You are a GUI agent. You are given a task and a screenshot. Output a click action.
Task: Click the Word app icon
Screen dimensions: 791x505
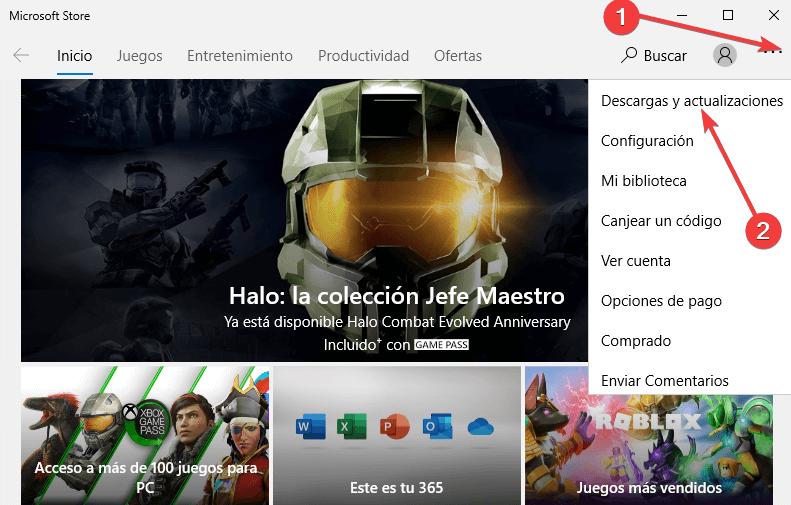click(310, 427)
